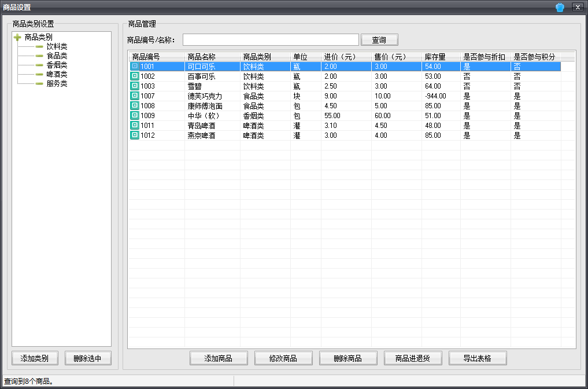
Task: Select the 啤酒类 category in tree
Action: [x=57, y=74]
